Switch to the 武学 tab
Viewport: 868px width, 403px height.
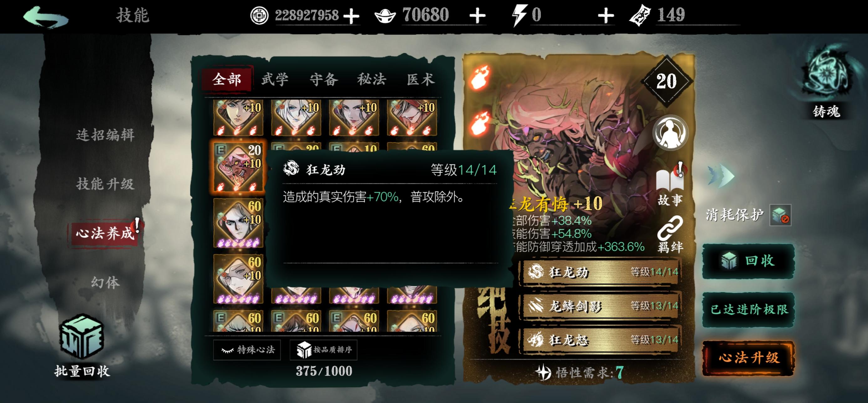pos(275,79)
